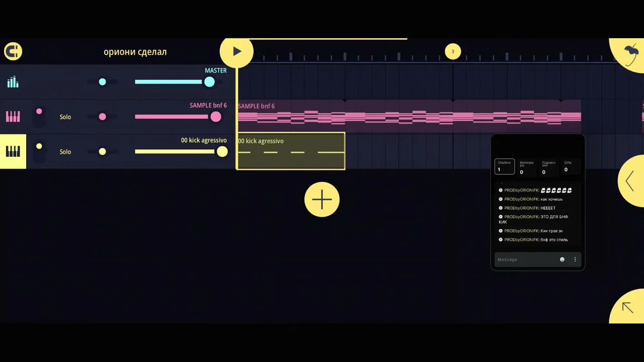This screenshot has height=362, width=644.
Task: Open the FL Studio fruit menu
Action: (x=629, y=54)
